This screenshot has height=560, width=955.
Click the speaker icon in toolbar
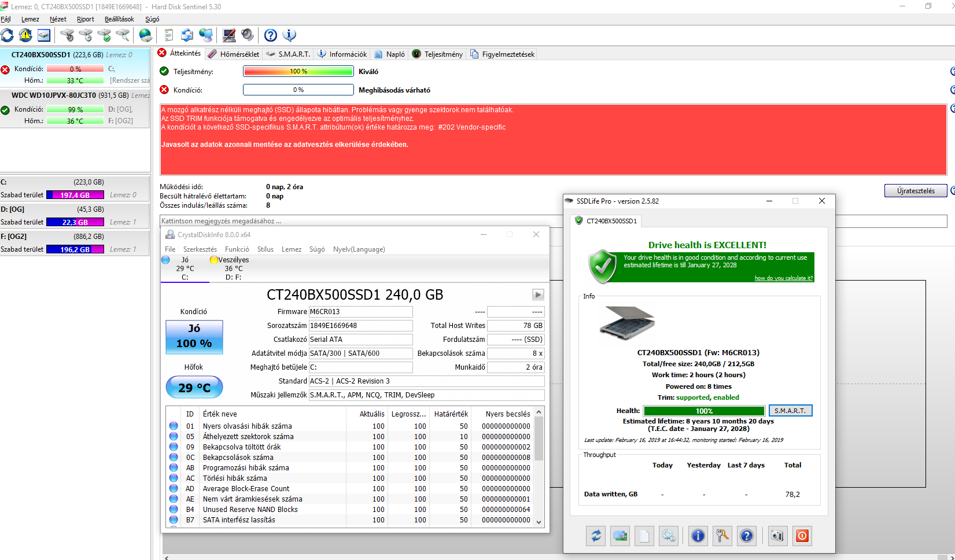coord(248,35)
